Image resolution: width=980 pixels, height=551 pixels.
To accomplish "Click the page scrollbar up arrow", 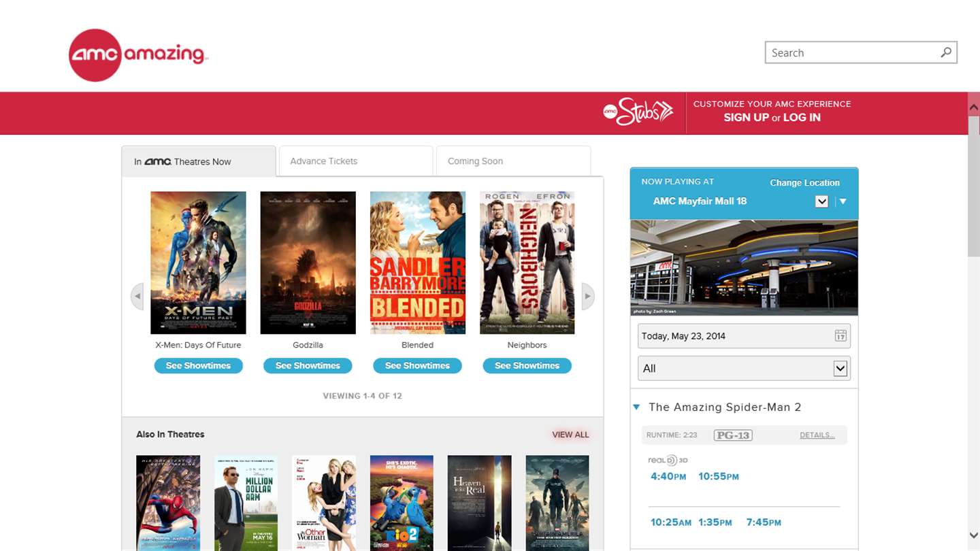I will [x=974, y=107].
